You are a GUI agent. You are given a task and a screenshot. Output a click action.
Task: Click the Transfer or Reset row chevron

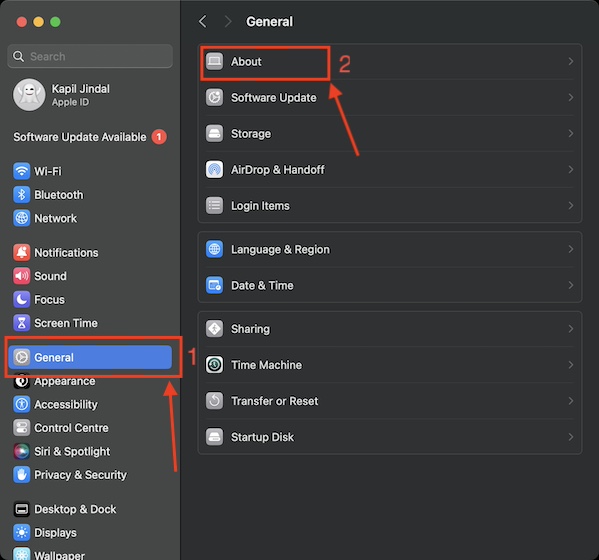click(x=570, y=401)
